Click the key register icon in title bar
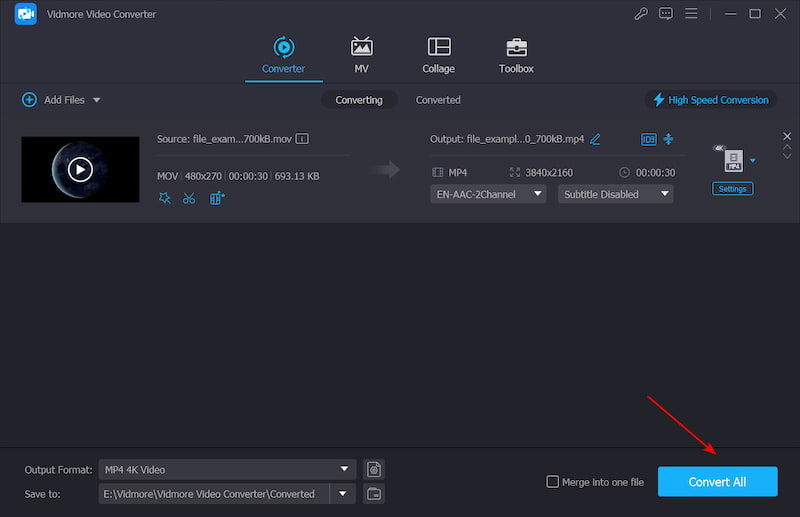The width and height of the screenshot is (800, 517). pyautogui.click(x=640, y=14)
